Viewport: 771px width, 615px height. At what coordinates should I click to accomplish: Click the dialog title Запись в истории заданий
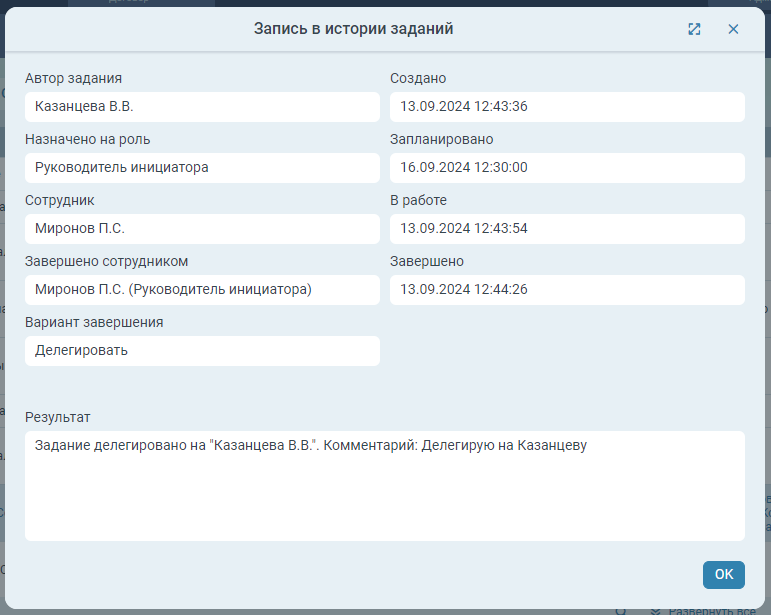click(353, 29)
